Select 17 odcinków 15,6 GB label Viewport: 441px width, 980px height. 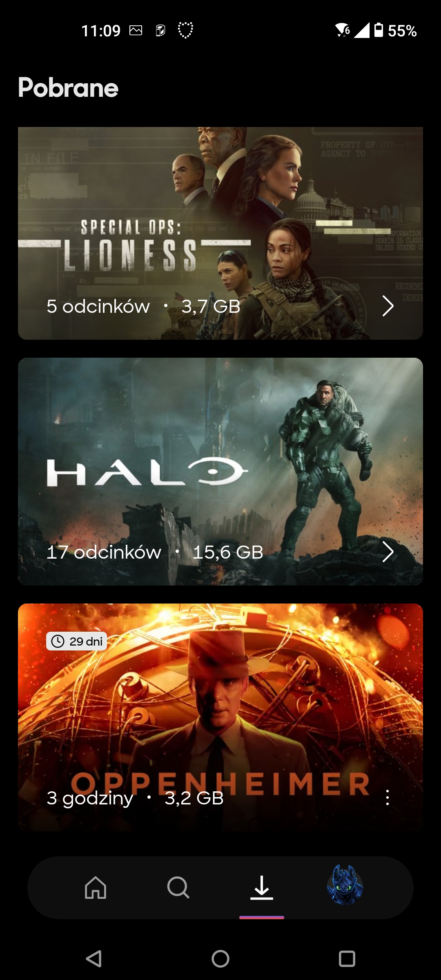pos(155,552)
